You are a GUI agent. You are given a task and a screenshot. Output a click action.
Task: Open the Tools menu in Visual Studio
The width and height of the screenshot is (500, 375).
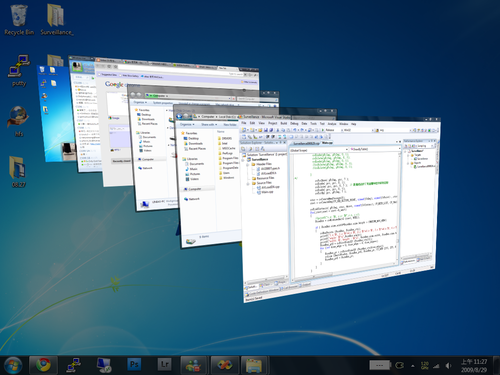(313, 124)
